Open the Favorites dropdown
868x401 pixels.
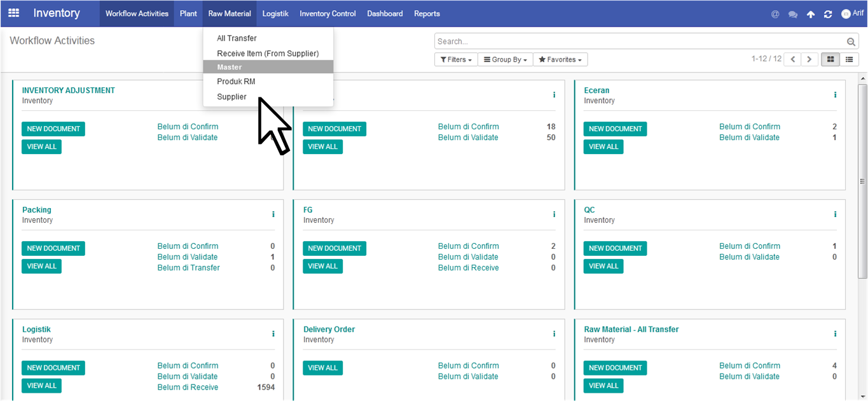pos(560,59)
